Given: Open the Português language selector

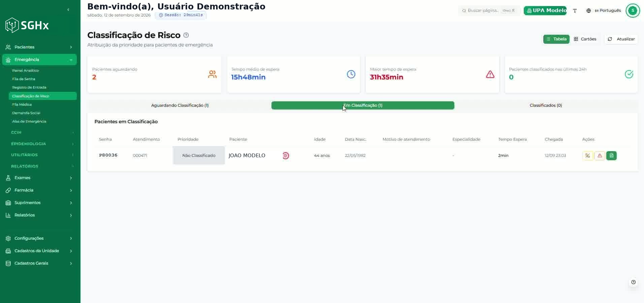Looking at the screenshot, I should (604, 10).
